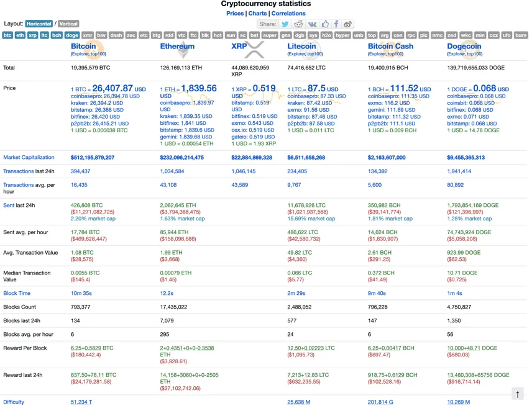Toggle the rdd coin tag
This screenshot has height=408, width=532.
(169, 35)
